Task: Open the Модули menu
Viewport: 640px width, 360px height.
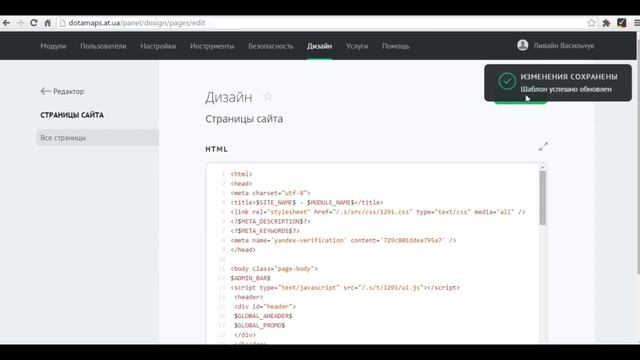Action: 53,46
